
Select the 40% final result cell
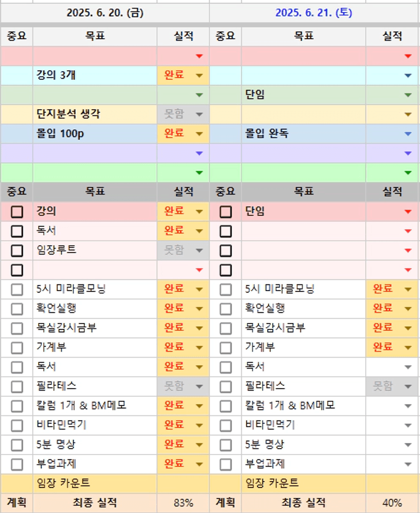(x=392, y=503)
